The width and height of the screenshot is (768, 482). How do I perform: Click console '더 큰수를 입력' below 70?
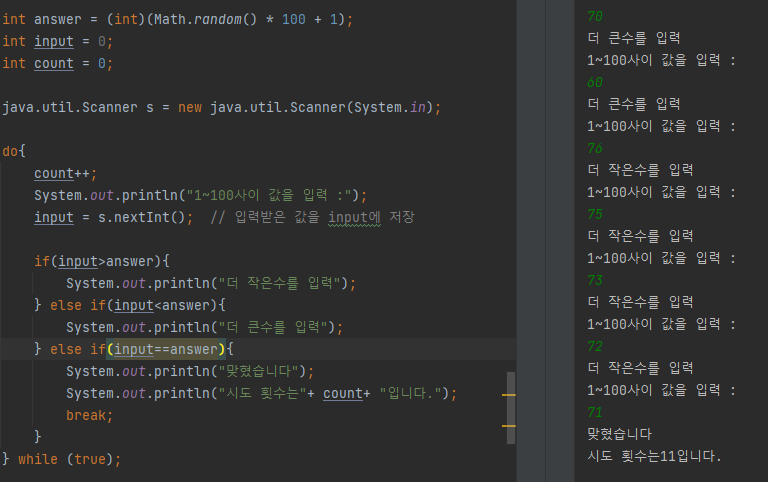pyautogui.click(x=634, y=38)
